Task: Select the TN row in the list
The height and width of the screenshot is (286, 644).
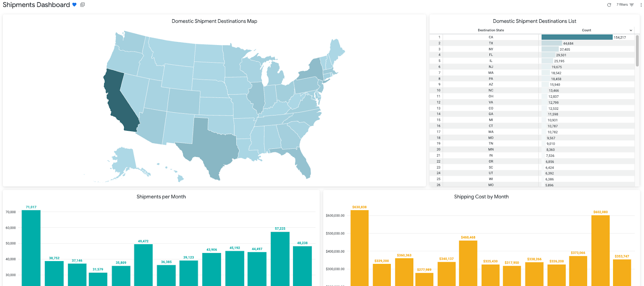Action: pyautogui.click(x=532, y=143)
